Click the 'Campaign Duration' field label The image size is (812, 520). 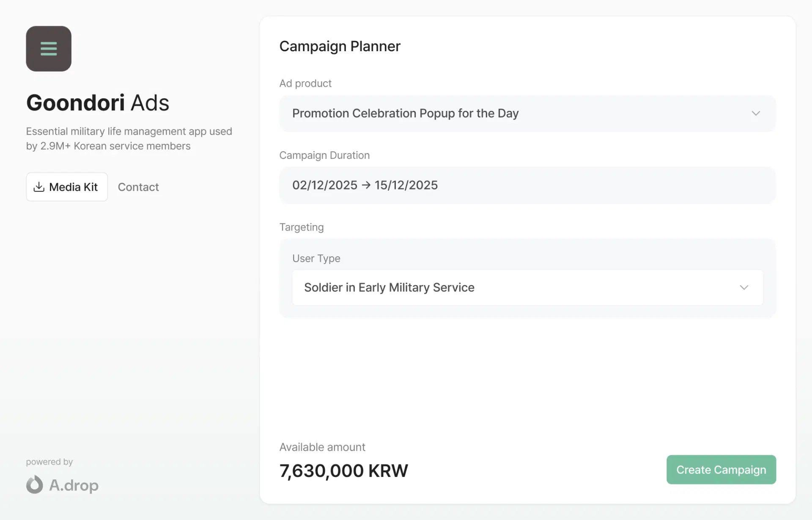tap(324, 155)
